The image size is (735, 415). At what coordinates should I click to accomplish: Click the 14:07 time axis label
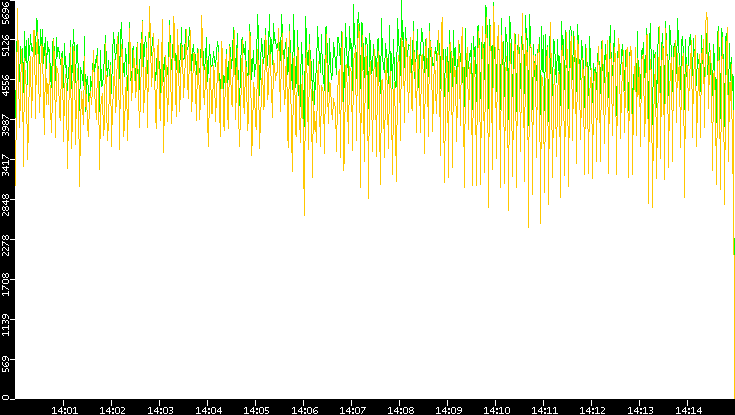[352, 410]
